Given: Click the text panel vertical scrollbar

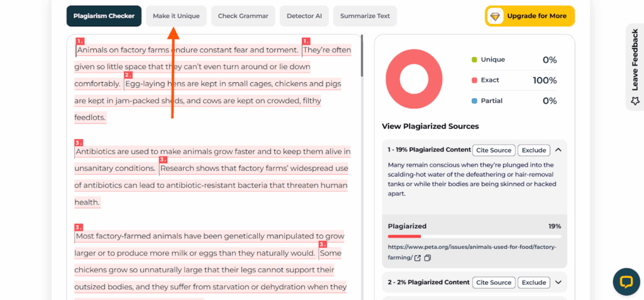Looking at the screenshot, I should point(362,57).
